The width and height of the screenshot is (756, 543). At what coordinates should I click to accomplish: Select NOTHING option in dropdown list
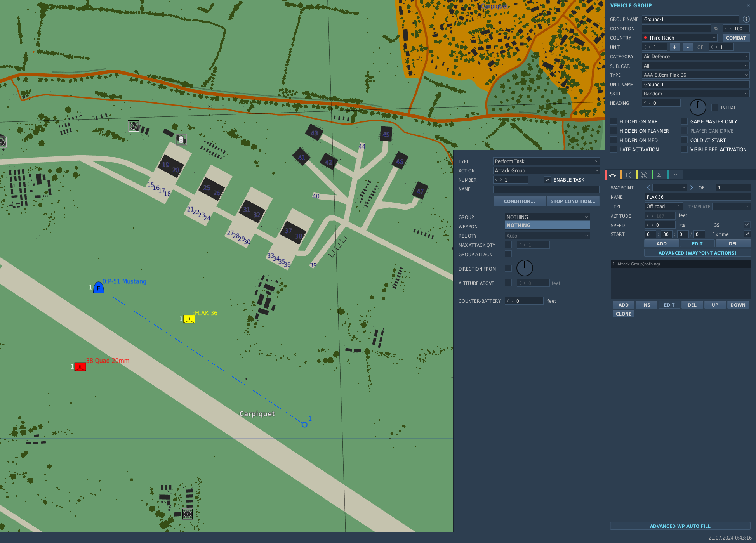[x=547, y=225]
